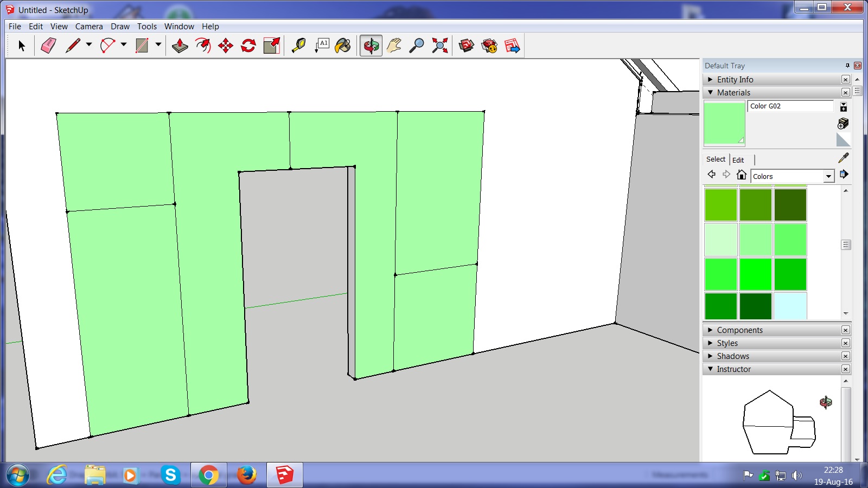Viewport: 868px width, 488px height.
Task: Click the Zoom Extents icon
Action: [x=439, y=46]
